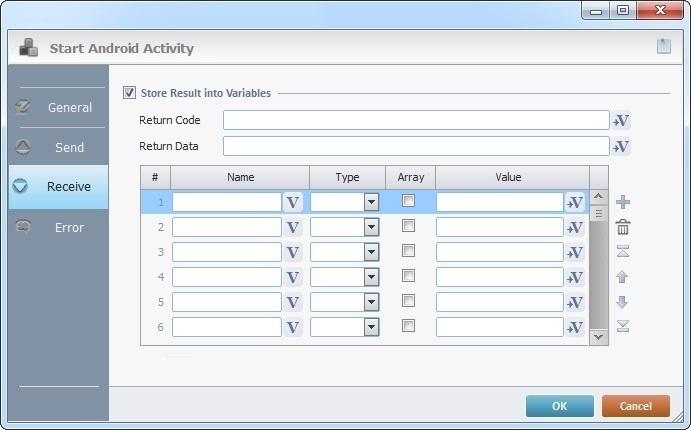Click the delete row trash icon
Viewport: 691px width, 430px height.
[x=623, y=227]
